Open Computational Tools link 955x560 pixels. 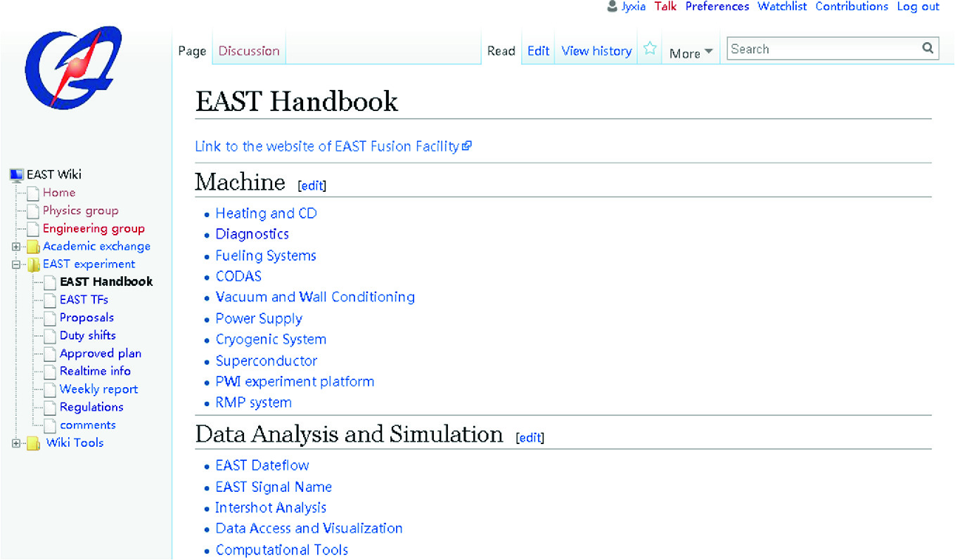[281, 549]
